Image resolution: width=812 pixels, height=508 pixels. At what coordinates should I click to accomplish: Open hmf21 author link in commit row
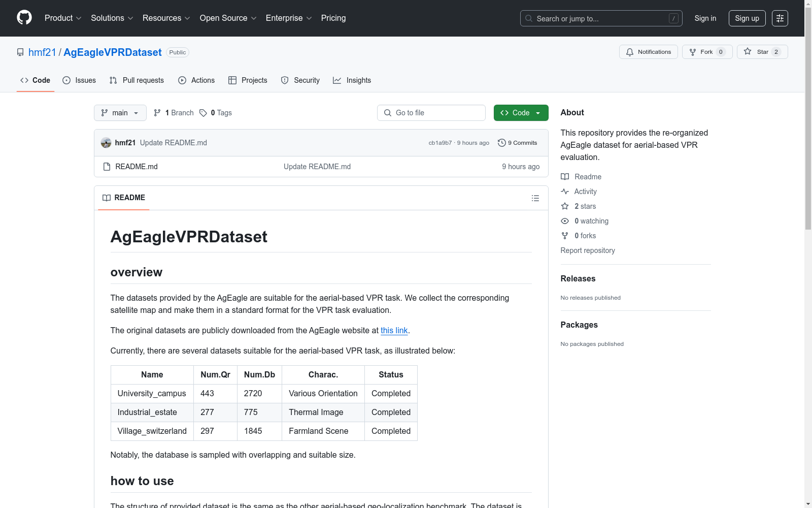point(125,143)
